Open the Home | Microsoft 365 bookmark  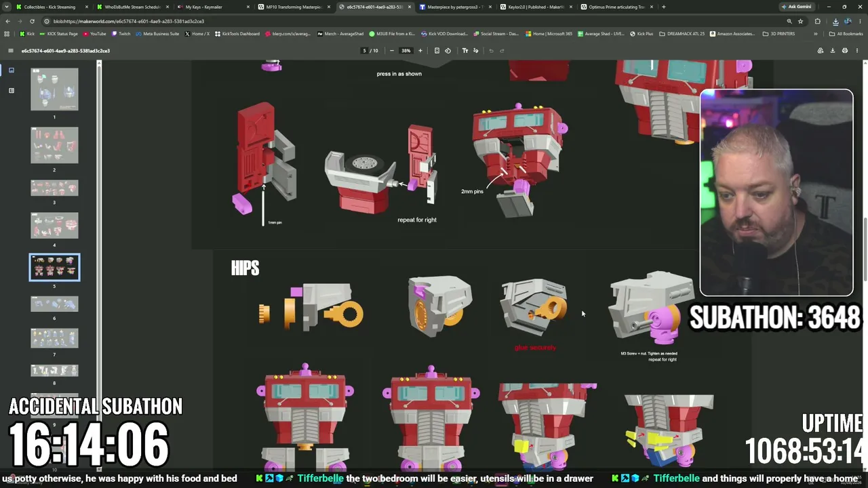pyautogui.click(x=549, y=34)
